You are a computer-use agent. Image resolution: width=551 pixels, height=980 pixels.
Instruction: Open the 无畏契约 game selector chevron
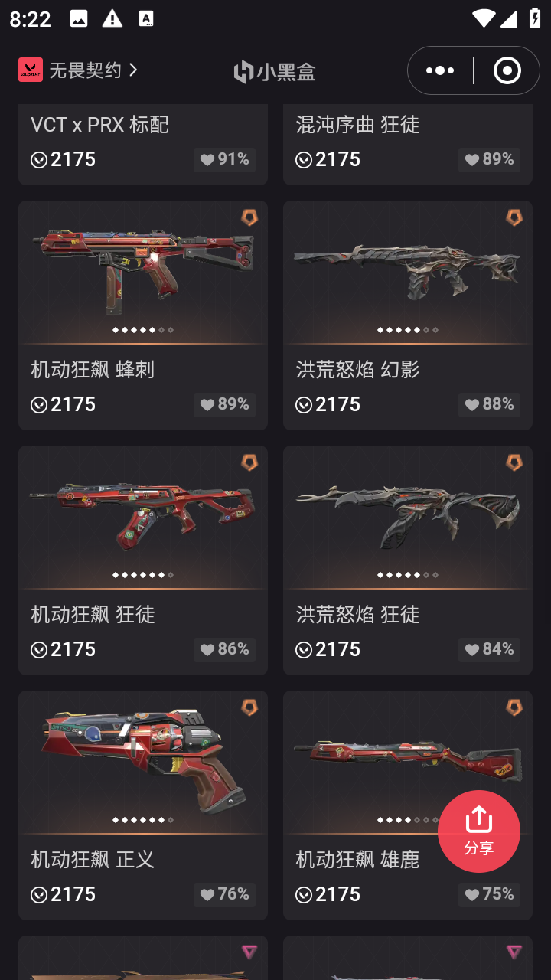click(134, 70)
